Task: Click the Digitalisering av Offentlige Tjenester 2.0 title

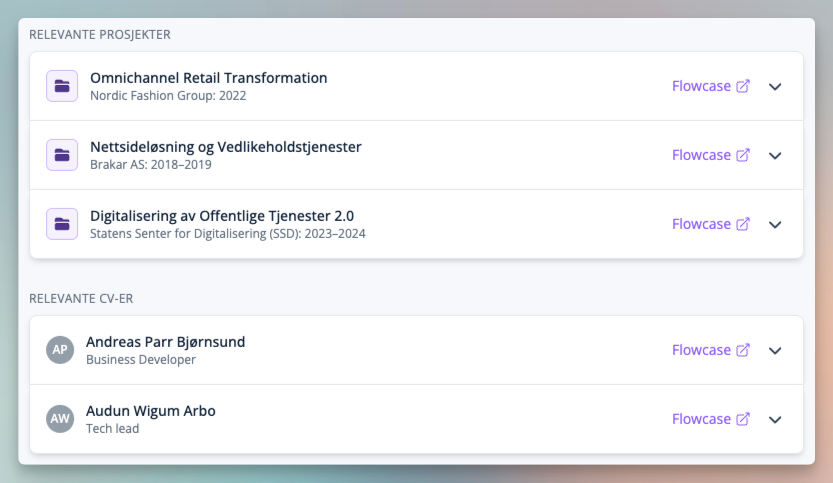Action: click(x=222, y=216)
